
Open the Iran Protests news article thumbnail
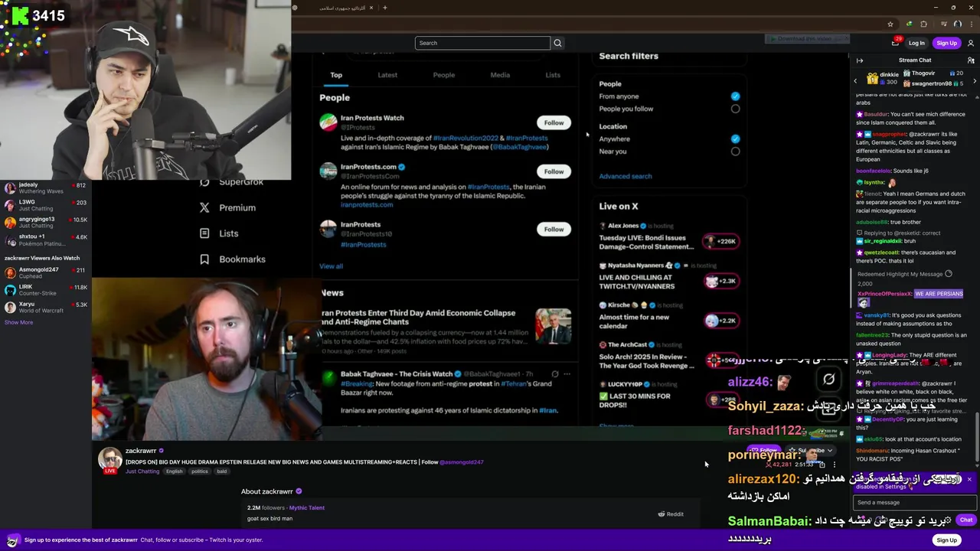(553, 325)
